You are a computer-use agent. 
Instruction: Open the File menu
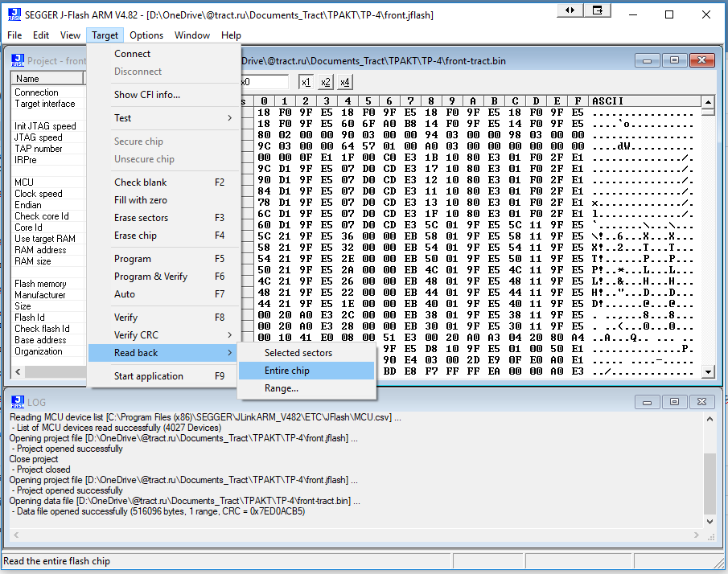[x=14, y=35]
